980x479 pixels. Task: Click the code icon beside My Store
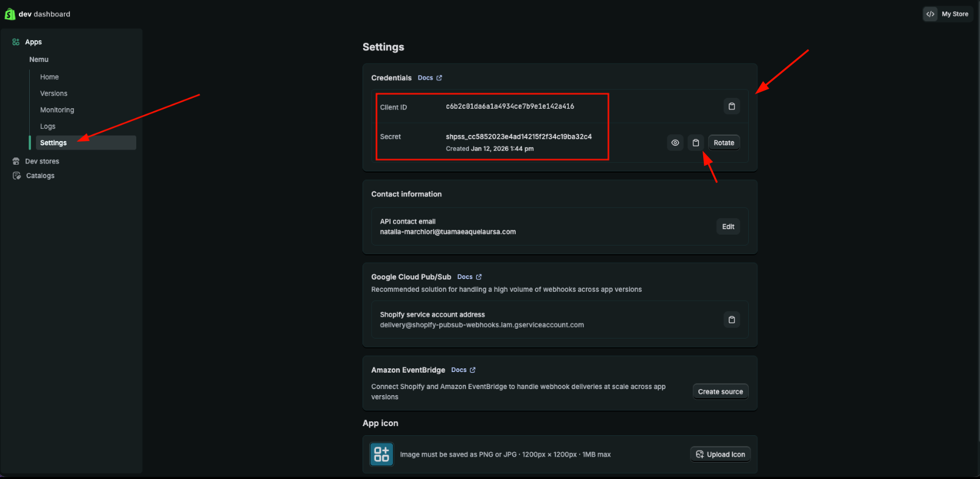[x=930, y=14]
